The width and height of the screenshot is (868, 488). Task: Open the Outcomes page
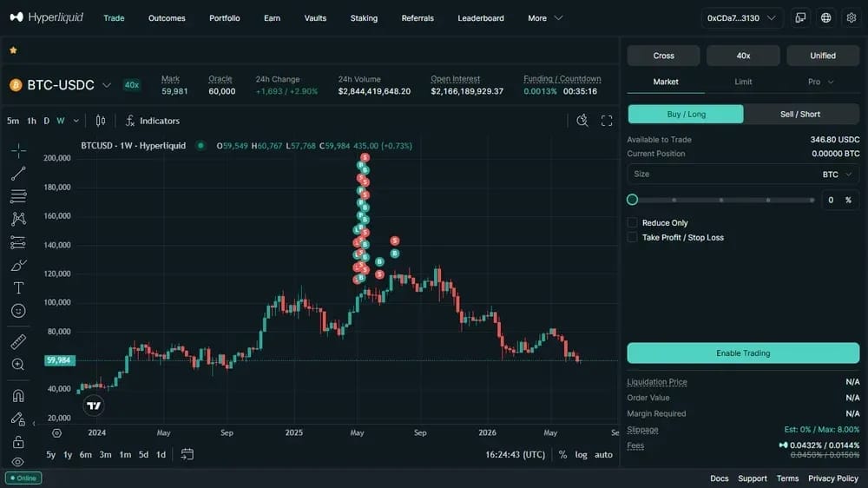[167, 18]
